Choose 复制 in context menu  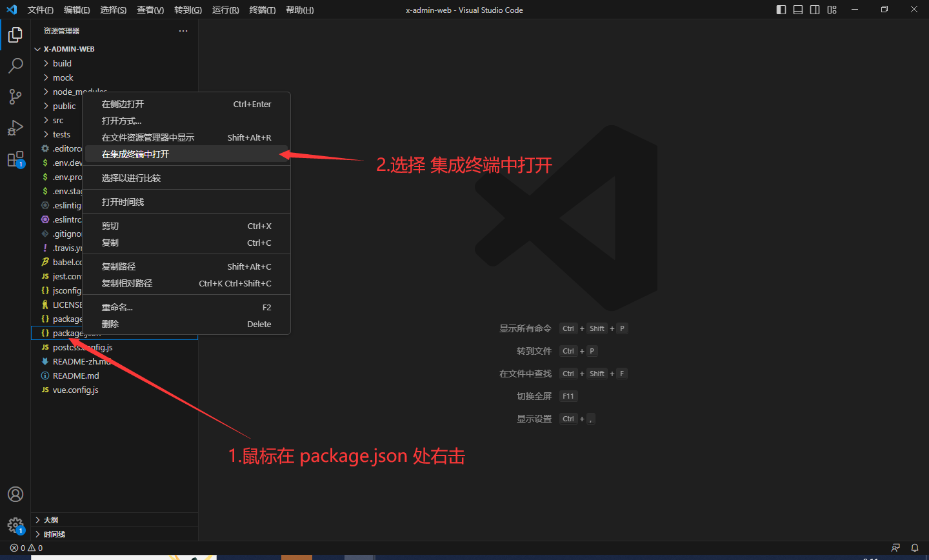click(x=186, y=243)
